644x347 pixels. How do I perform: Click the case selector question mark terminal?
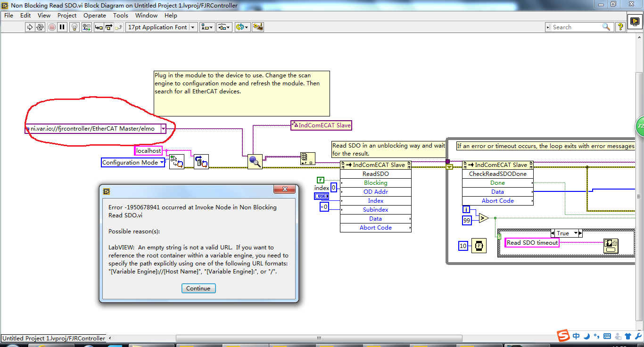pyautogui.click(x=499, y=236)
